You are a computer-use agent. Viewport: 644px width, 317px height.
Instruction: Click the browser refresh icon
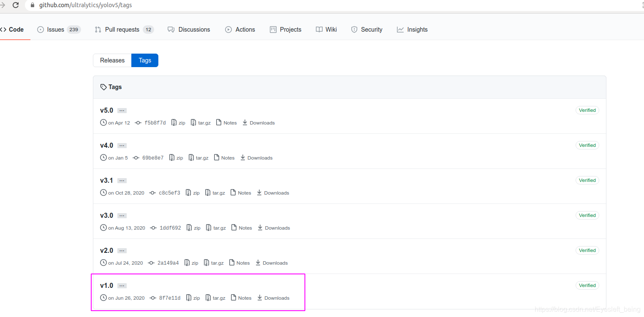[16, 5]
